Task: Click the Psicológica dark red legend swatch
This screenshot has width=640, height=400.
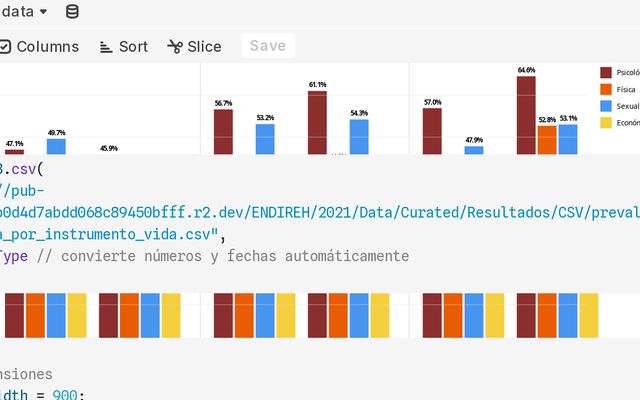Action: pyautogui.click(x=606, y=72)
